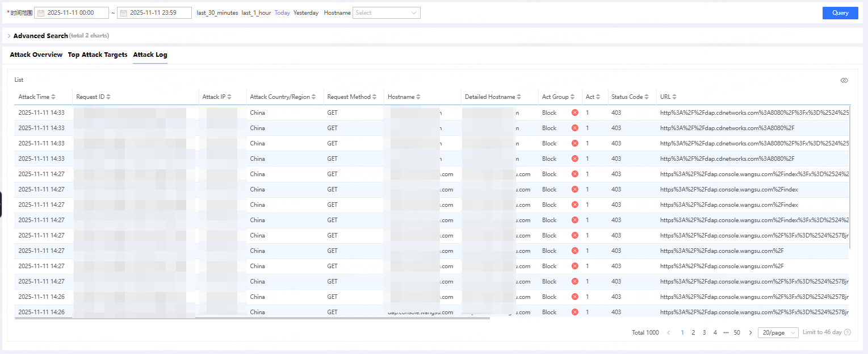The height and width of the screenshot is (354, 868).
Task: Sort by Attack Time column icon
Action: point(54,97)
